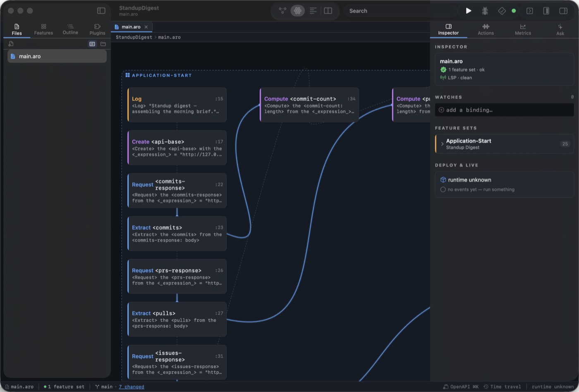Click the new file icon in sidebar
The width and height of the screenshot is (579, 392).
pyautogui.click(x=11, y=44)
